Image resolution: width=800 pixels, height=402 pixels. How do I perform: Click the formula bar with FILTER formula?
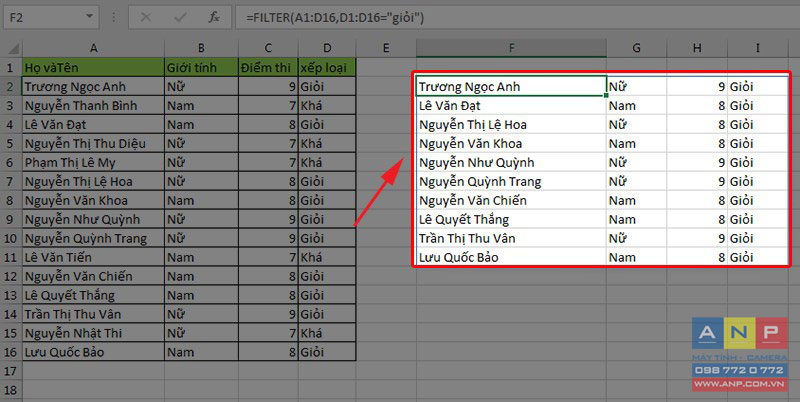pos(515,18)
